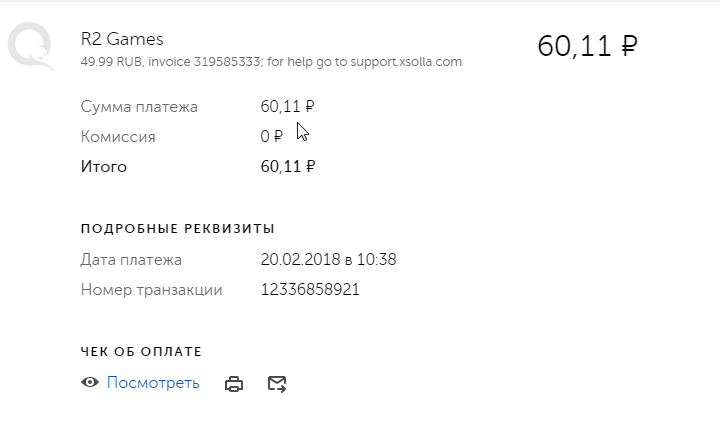Send the receipt by email
This screenshot has width=720, height=435.
(277, 383)
